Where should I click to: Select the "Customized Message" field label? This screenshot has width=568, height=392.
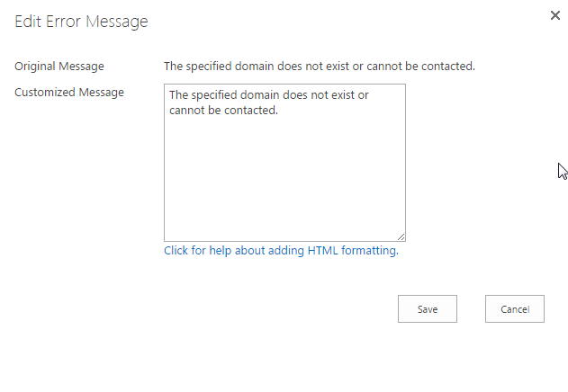pos(69,92)
